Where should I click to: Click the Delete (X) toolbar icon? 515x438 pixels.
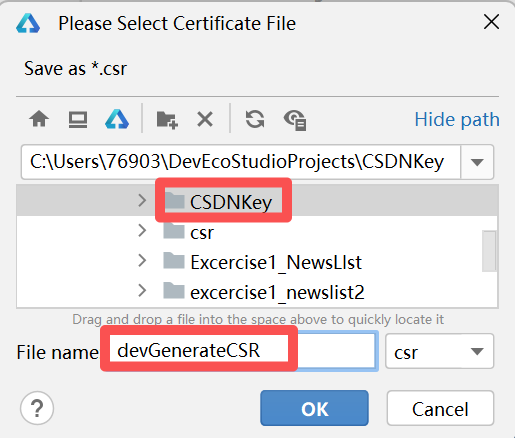click(205, 119)
